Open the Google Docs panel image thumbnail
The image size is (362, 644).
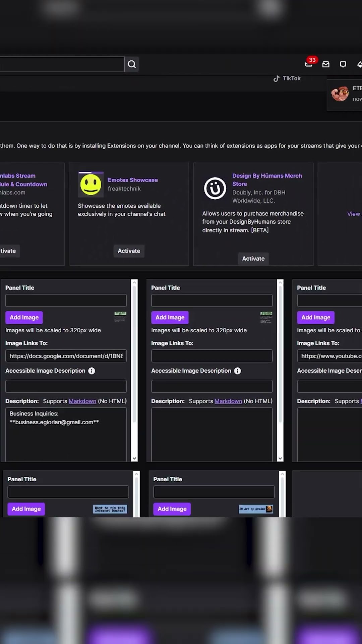(x=120, y=317)
